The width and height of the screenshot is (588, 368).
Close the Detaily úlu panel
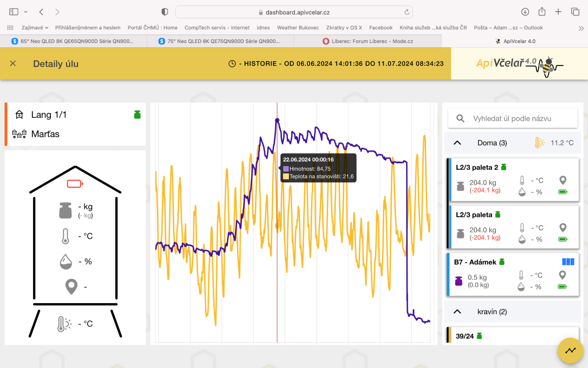pyautogui.click(x=13, y=63)
